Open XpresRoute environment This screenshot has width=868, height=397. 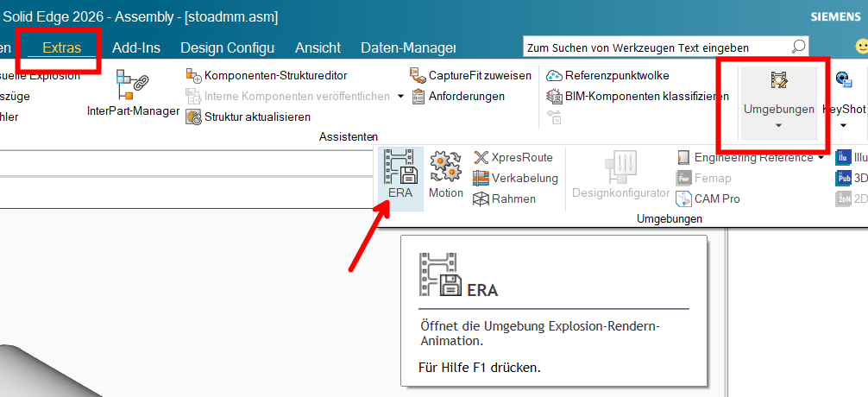pyautogui.click(x=513, y=158)
